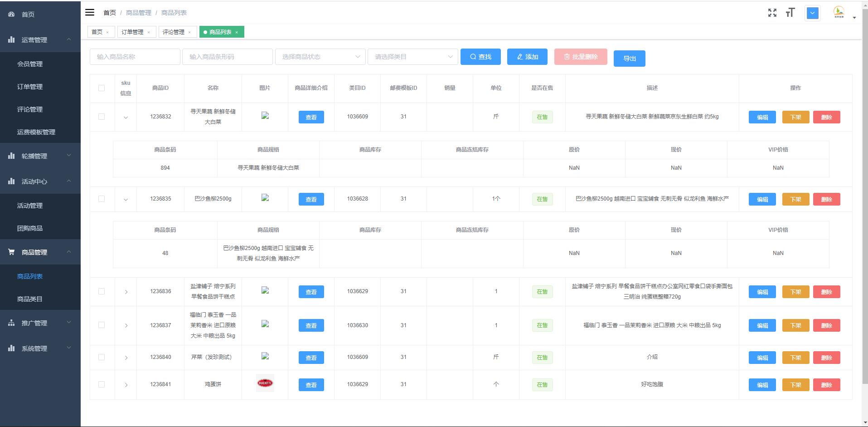This screenshot has height=427, width=868.
Task: Open 团购商品 in the sidebar
Action: click(x=40, y=228)
